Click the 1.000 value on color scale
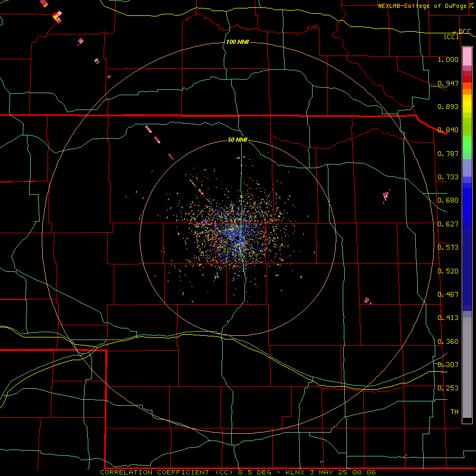The image size is (476, 476). [x=448, y=59]
